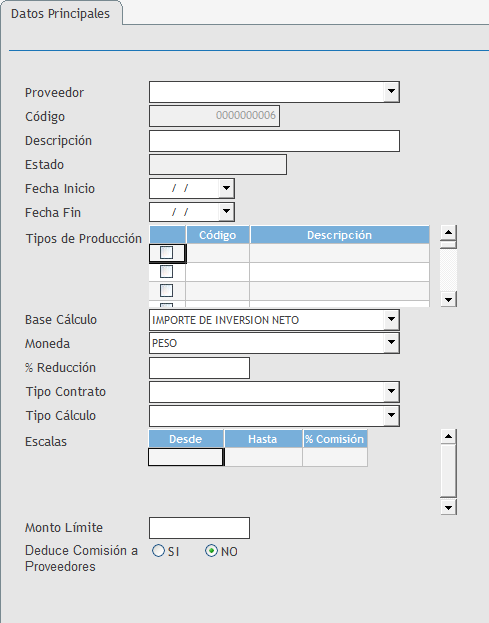The width and height of the screenshot is (489, 623).
Task: Click the Desde cell in Escalas grid
Action: click(186, 457)
